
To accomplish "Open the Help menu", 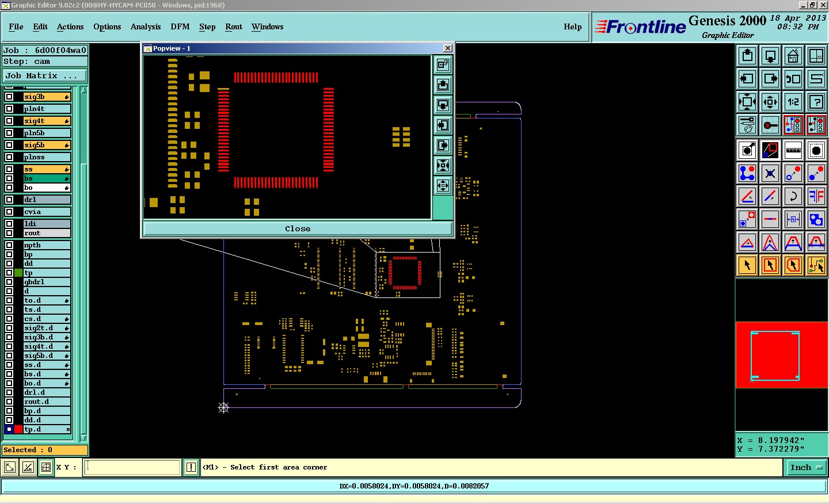I will [573, 26].
